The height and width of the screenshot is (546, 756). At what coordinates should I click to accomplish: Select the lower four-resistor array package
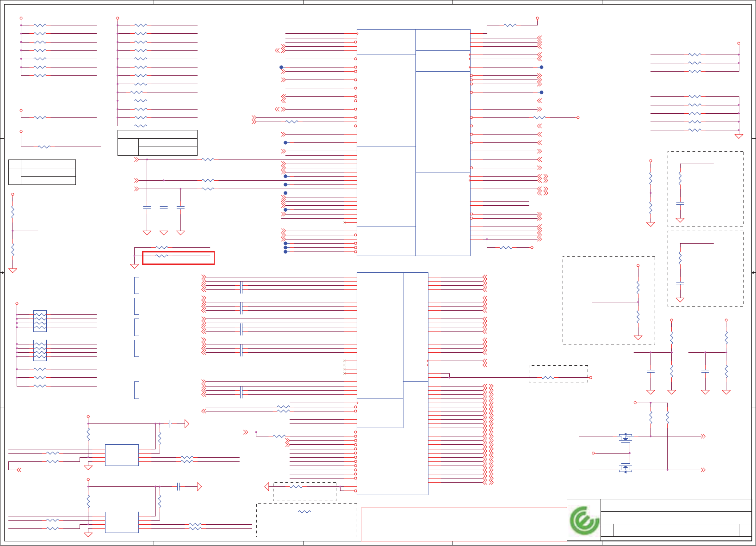coord(40,350)
